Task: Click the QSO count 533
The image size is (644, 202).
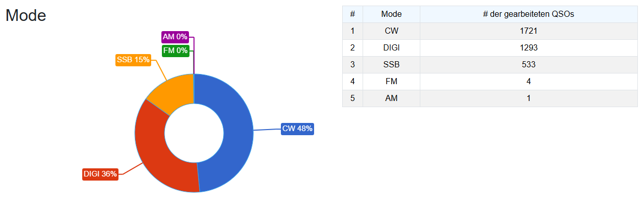Action: pyautogui.click(x=529, y=65)
